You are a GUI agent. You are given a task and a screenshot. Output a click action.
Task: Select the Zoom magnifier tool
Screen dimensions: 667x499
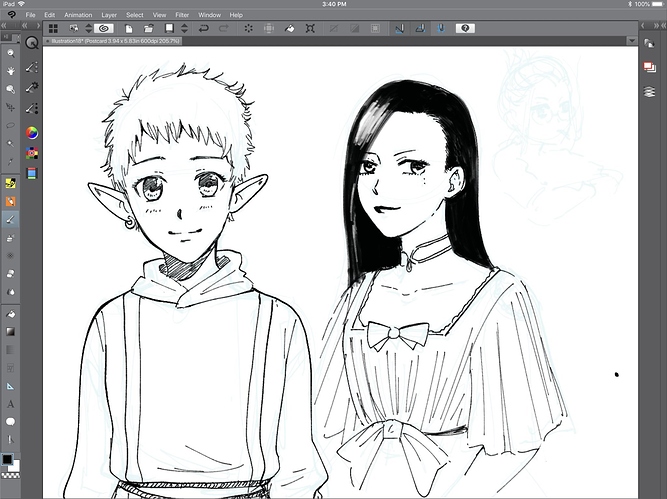10,51
